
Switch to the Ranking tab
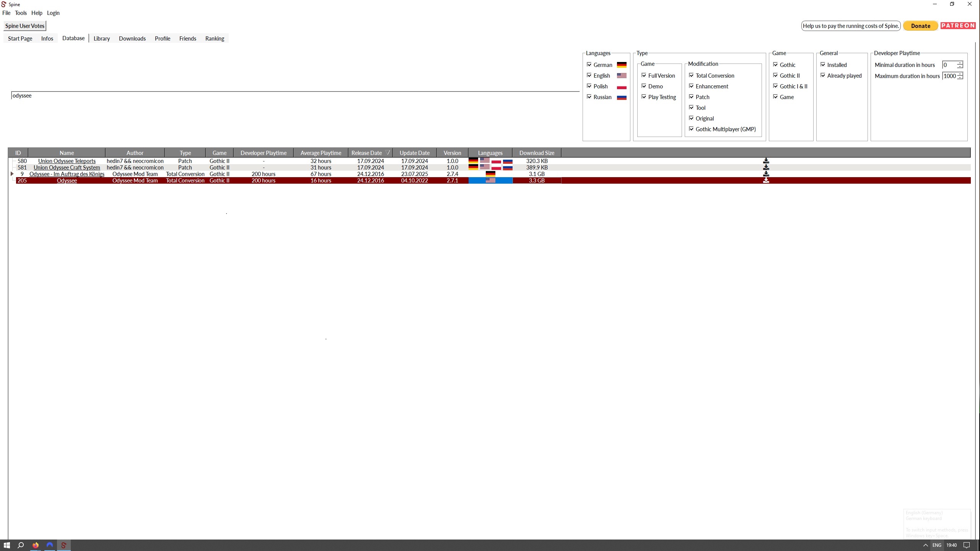pos(215,38)
